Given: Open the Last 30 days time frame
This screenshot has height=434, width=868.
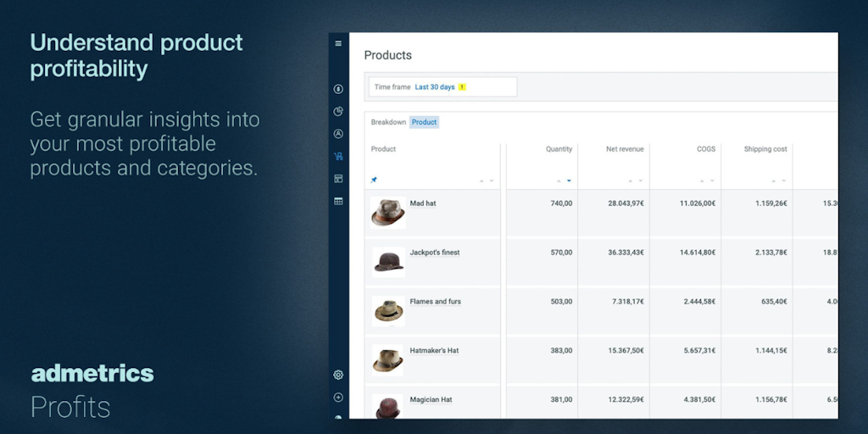Looking at the screenshot, I should [x=435, y=87].
